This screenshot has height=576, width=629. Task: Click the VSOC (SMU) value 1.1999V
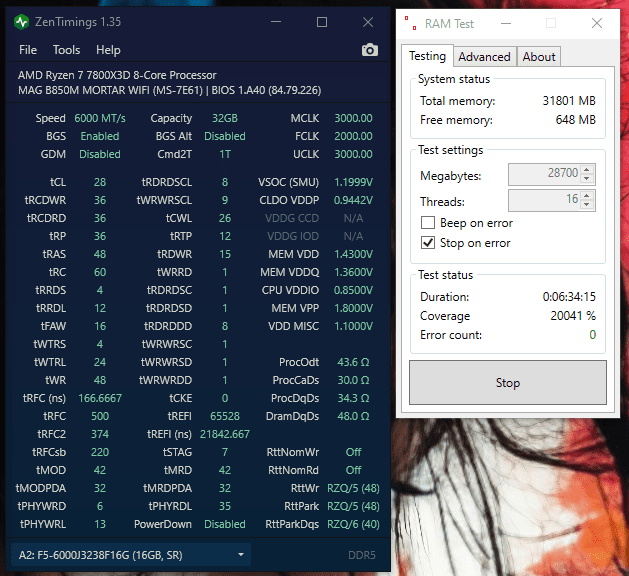click(x=353, y=182)
